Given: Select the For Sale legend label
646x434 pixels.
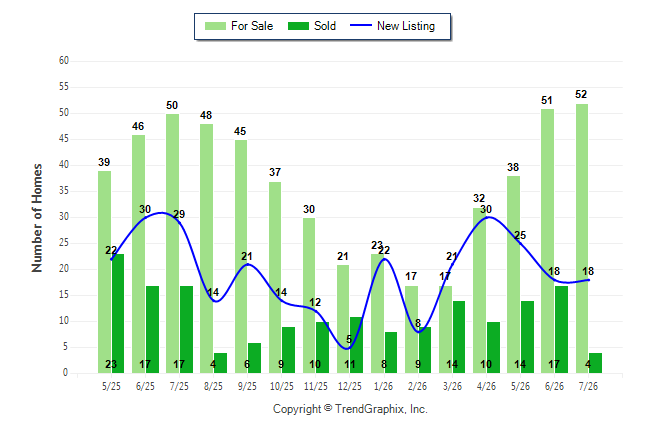Looking at the screenshot, I should [252, 26].
